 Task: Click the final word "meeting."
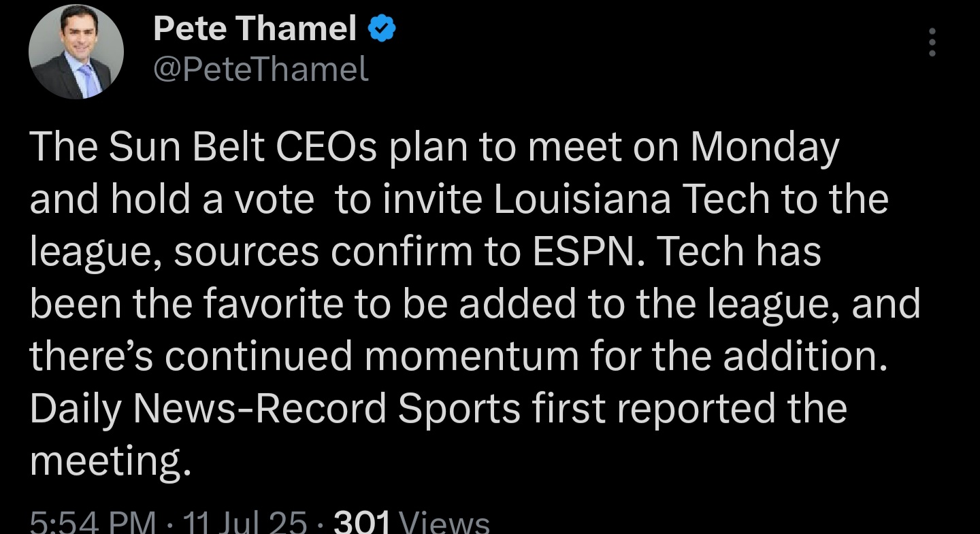click(x=107, y=461)
